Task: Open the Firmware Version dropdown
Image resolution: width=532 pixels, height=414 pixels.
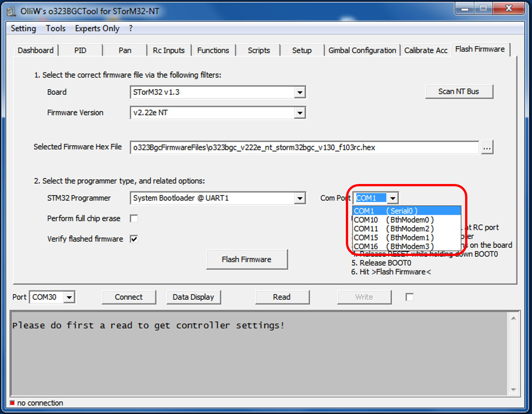Action: pos(299,113)
